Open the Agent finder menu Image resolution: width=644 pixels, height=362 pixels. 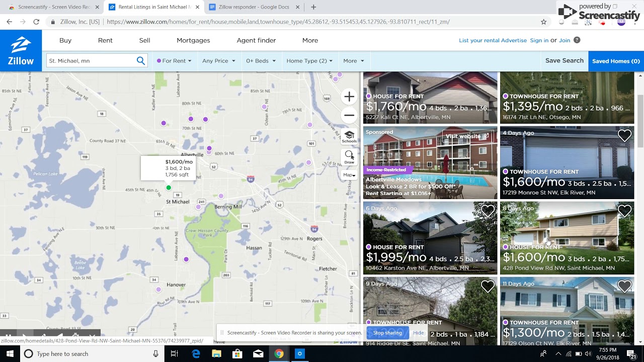pos(256,40)
